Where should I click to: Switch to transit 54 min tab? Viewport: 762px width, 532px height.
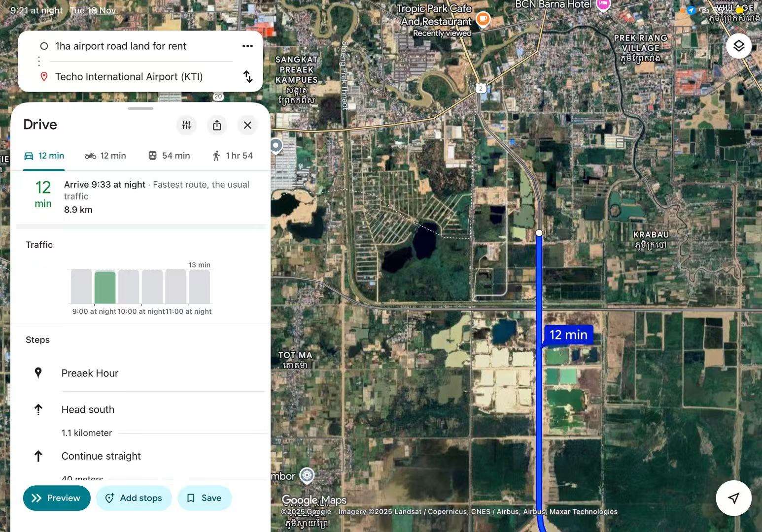pyautogui.click(x=169, y=156)
